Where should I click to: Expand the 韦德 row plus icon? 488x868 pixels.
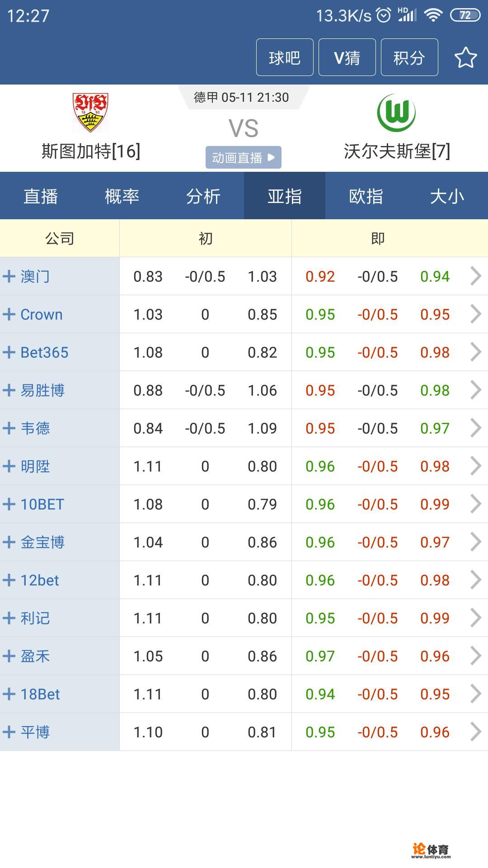point(9,428)
